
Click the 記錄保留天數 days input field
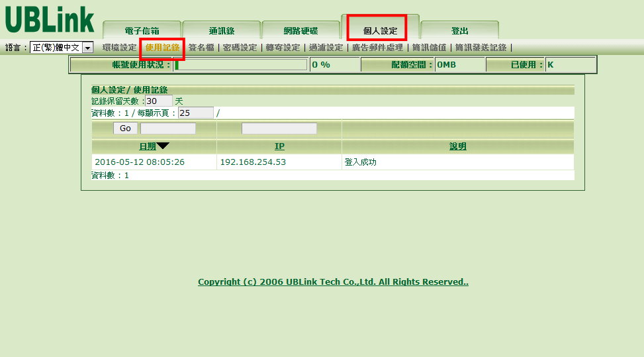pyautogui.click(x=159, y=101)
